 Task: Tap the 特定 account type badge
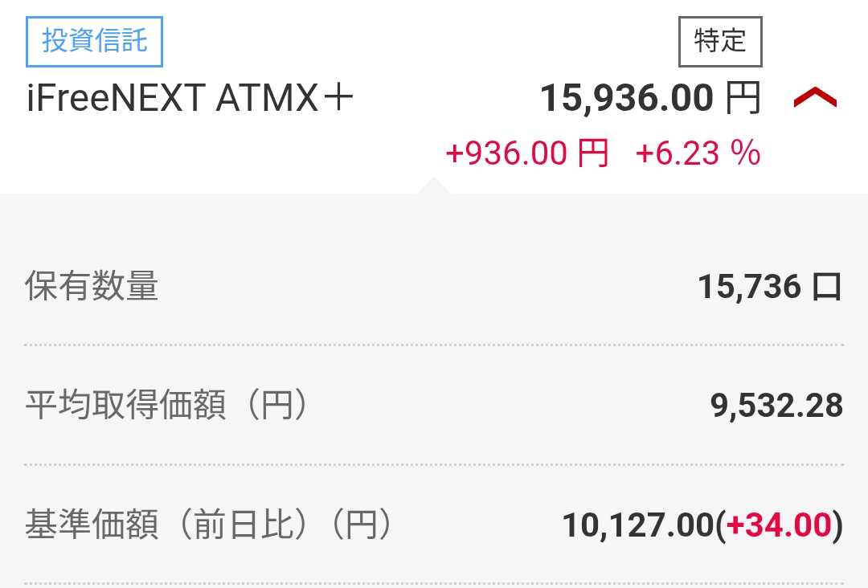point(720,41)
